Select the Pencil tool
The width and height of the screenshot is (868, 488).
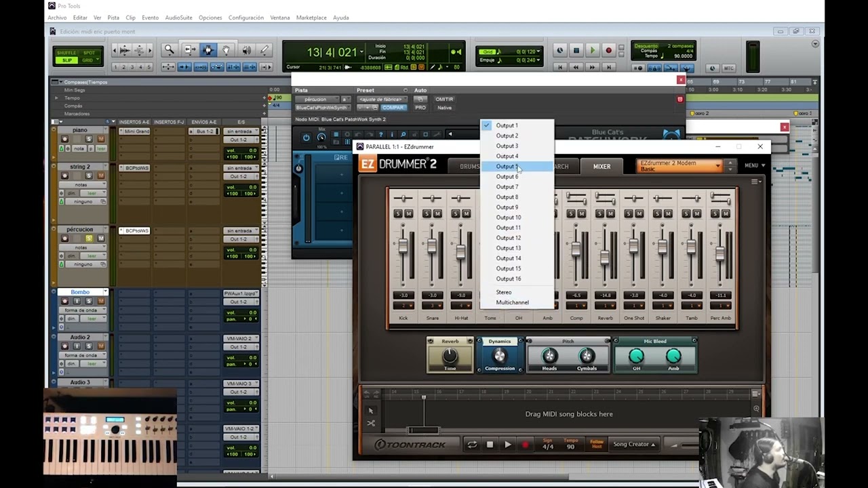(264, 50)
